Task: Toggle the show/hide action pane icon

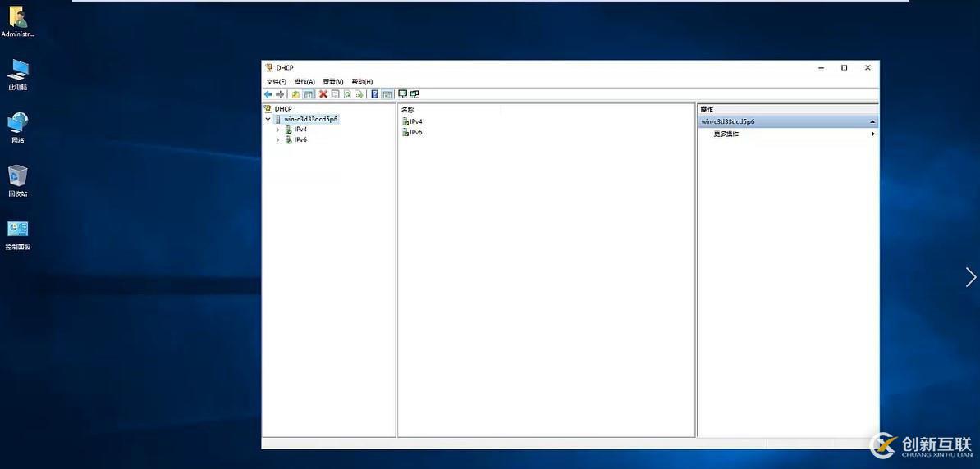Action: [x=387, y=94]
